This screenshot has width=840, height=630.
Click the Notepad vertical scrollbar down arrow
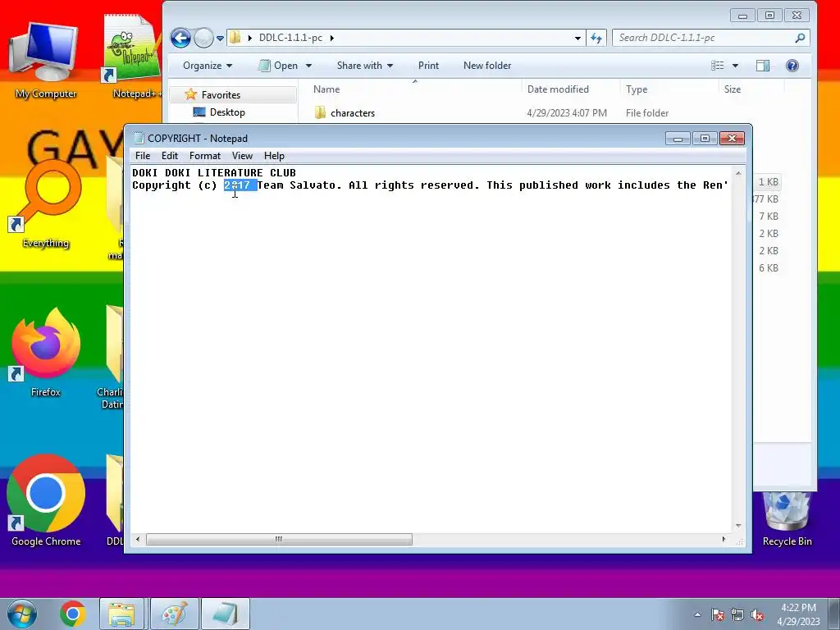pyautogui.click(x=738, y=526)
